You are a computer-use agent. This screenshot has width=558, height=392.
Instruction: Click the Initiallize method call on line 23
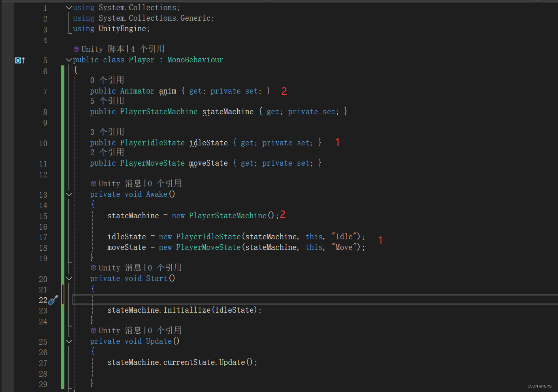[x=187, y=310]
